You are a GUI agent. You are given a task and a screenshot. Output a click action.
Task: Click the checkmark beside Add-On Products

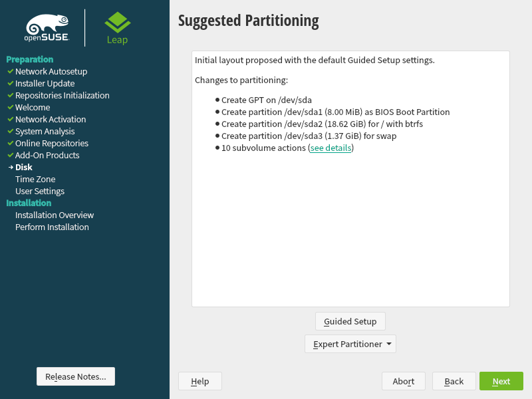(10, 155)
